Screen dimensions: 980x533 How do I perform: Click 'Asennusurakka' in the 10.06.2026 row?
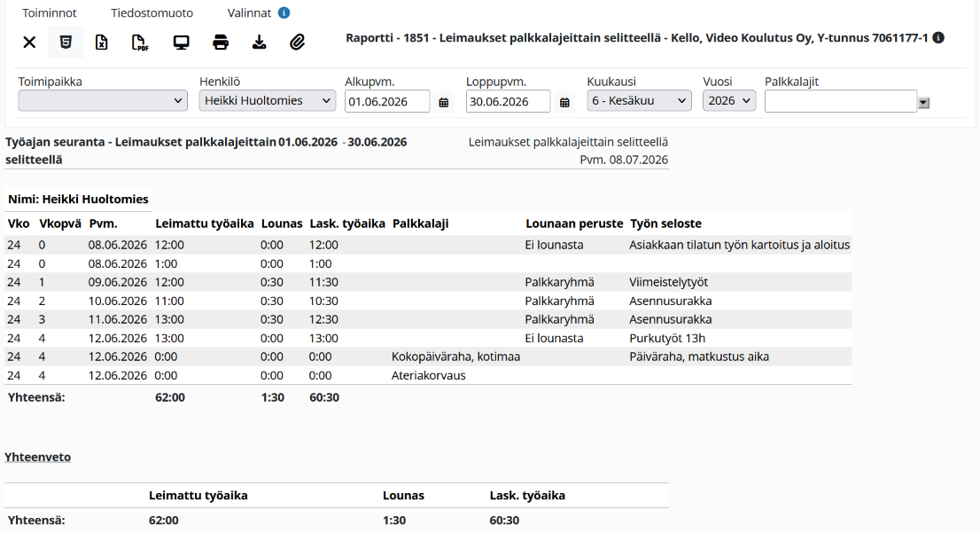pos(670,301)
